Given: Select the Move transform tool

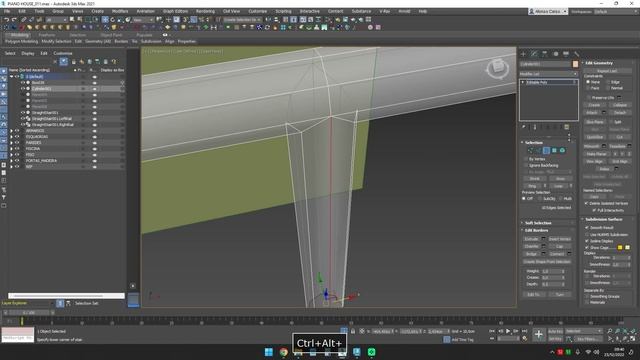Looking at the screenshot, I should tap(105, 20).
